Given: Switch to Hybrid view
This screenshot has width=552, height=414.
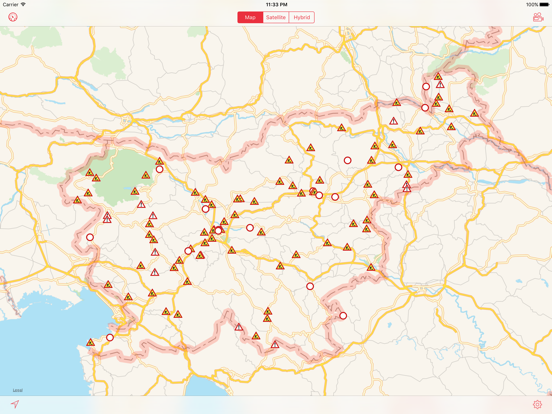Looking at the screenshot, I should tap(302, 17).
